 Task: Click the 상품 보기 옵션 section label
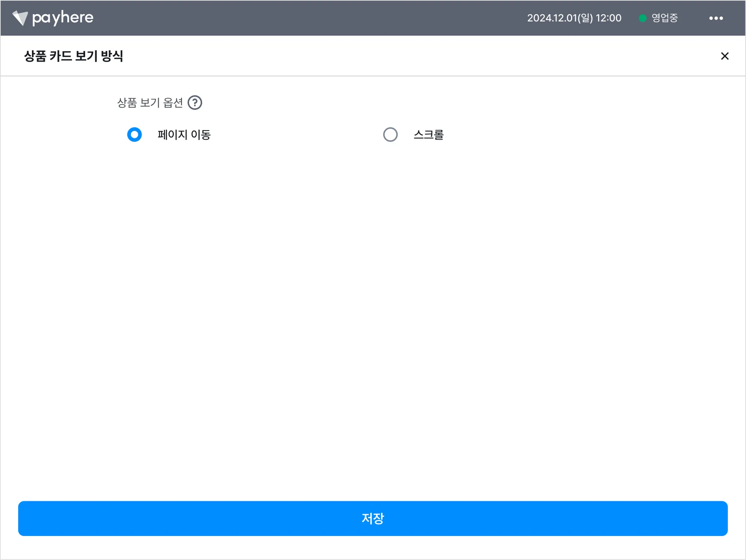[x=150, y=103]
